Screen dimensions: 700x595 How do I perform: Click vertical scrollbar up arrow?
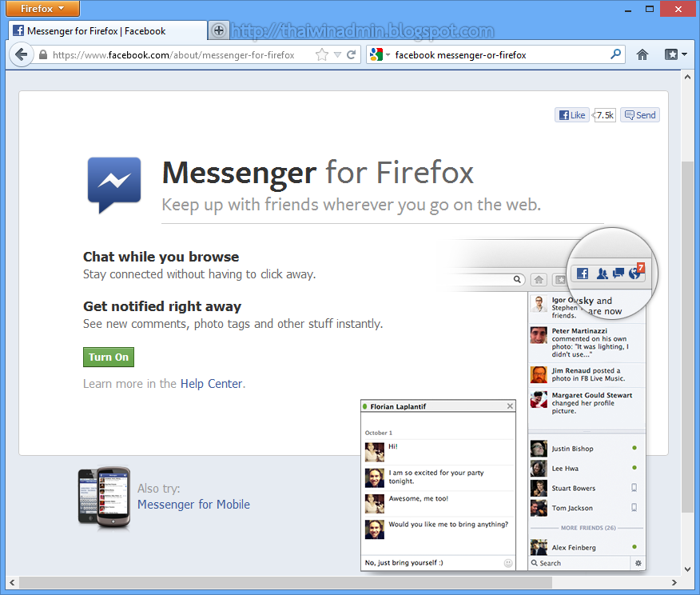(687, 77)
